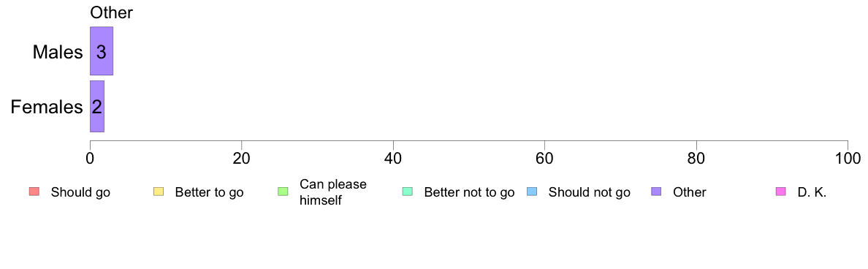This screenshot has height=269, width=868.
Task: Click the green Can please himself swatch
Action: [x=282, y=192]
